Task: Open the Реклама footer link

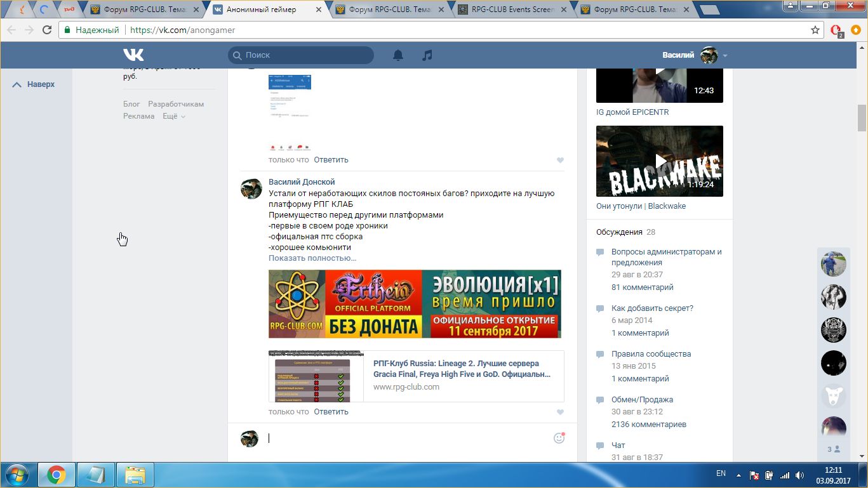Action: (138, 116)
